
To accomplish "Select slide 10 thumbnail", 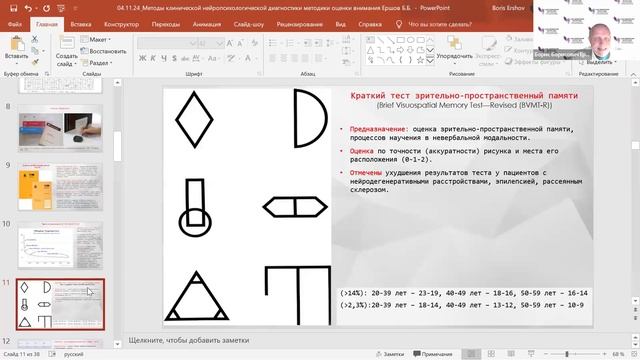I will [60, 245].
